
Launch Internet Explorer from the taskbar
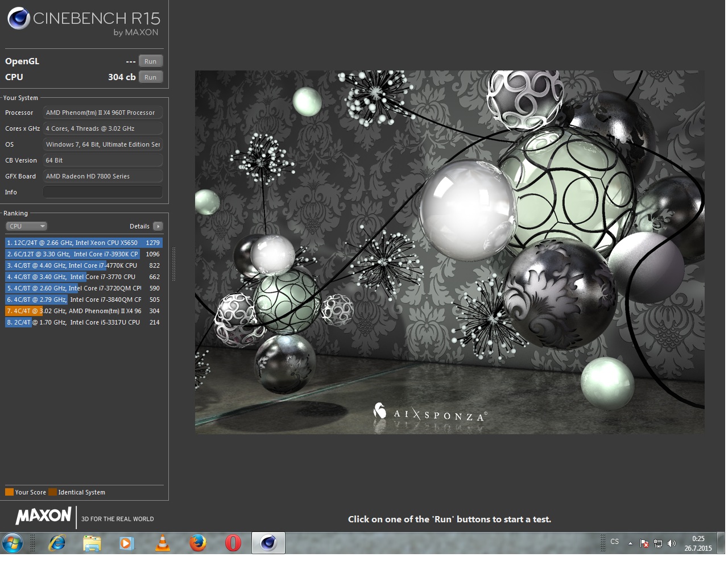click(57, 543)
